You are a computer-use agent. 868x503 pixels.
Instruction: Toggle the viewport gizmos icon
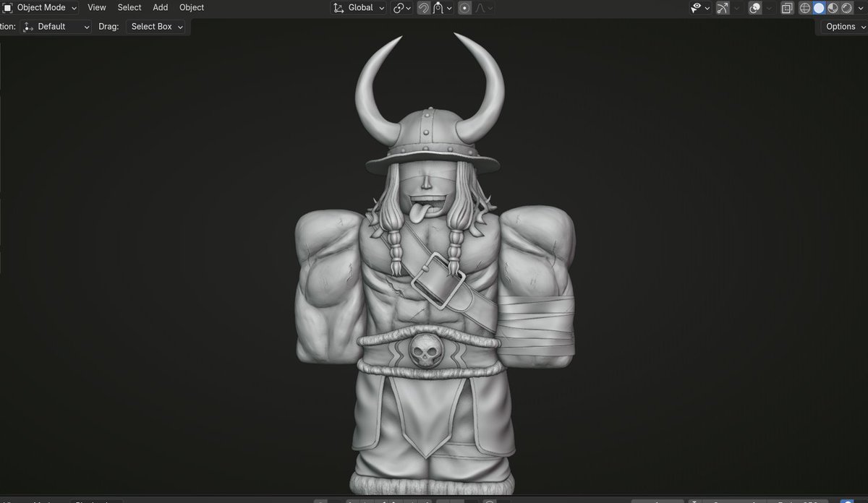723,8
